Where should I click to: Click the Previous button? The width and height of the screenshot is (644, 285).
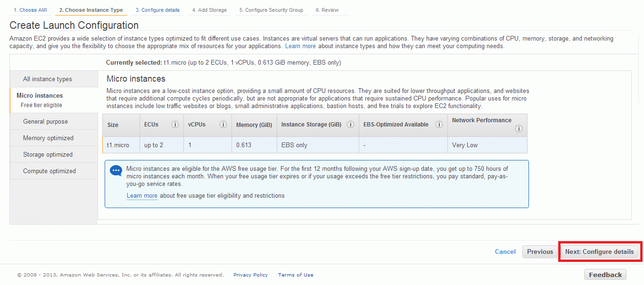click(540, 251)
